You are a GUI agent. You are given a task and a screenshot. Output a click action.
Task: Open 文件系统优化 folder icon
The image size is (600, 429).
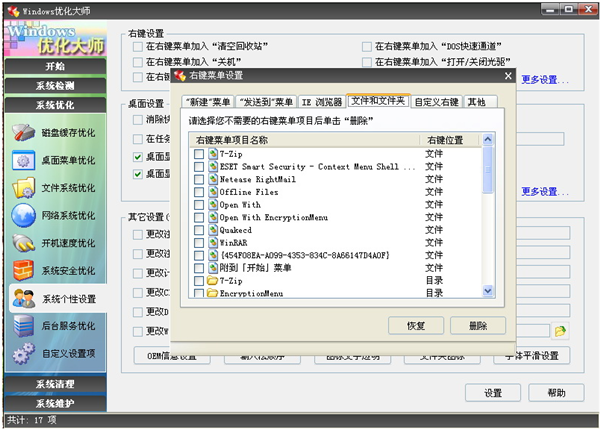[23, 188]
